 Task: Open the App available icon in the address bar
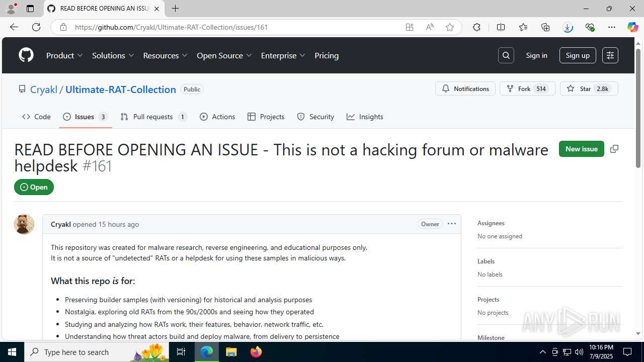[410, 27]
